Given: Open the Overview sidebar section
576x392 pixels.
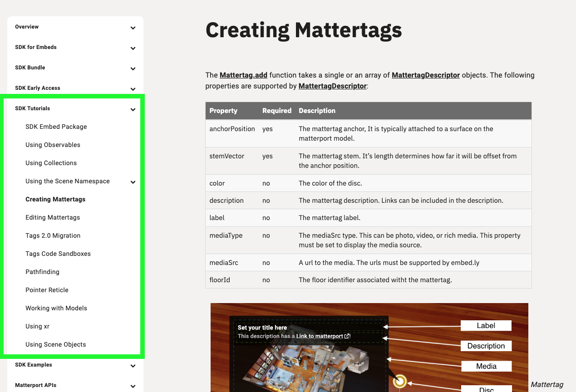Looking at the screenshot, I should tap(27, 27).
